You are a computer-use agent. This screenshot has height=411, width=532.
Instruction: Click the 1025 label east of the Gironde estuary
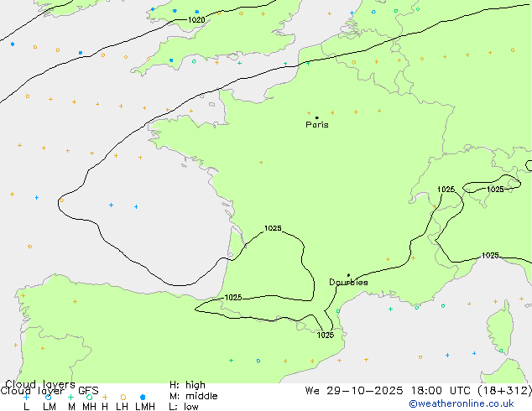coord(273,228)
